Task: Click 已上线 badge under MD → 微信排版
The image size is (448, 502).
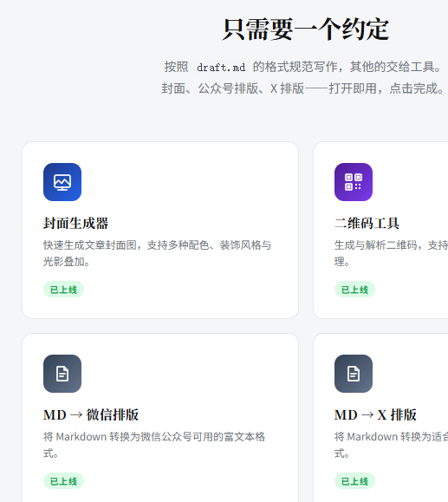Action: coord(63,481)
